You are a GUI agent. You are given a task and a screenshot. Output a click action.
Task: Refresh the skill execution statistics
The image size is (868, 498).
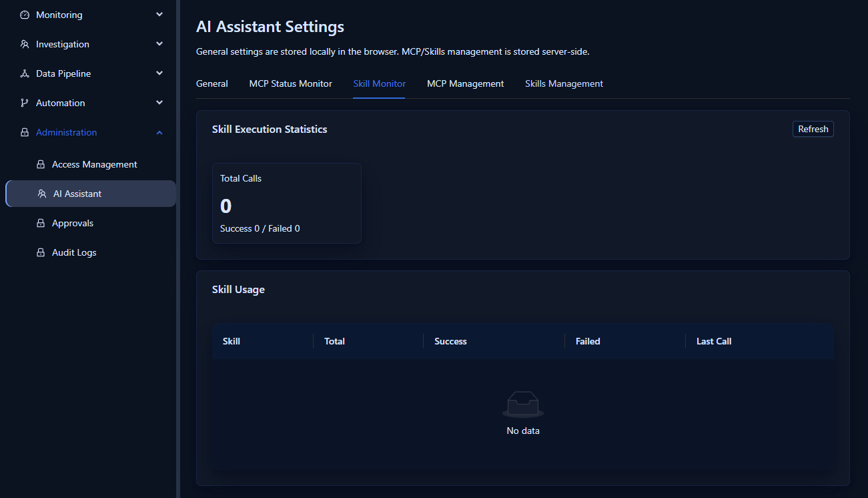coord(813,129)
